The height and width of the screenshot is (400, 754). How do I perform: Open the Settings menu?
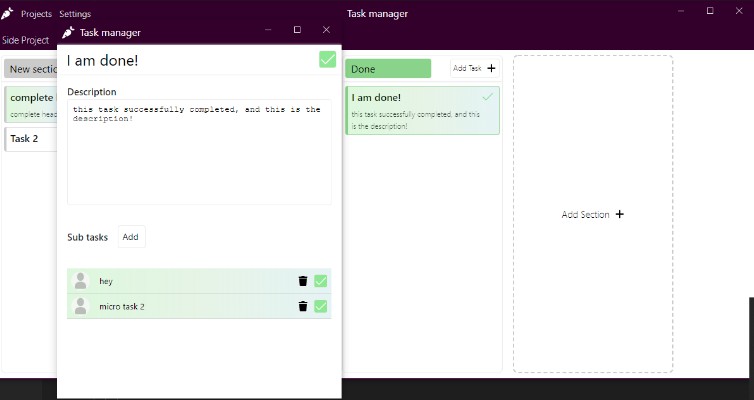tap(75, 14)
